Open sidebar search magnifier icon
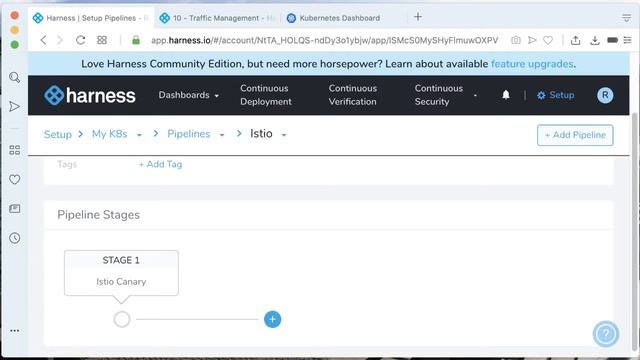 click(15, 77)
